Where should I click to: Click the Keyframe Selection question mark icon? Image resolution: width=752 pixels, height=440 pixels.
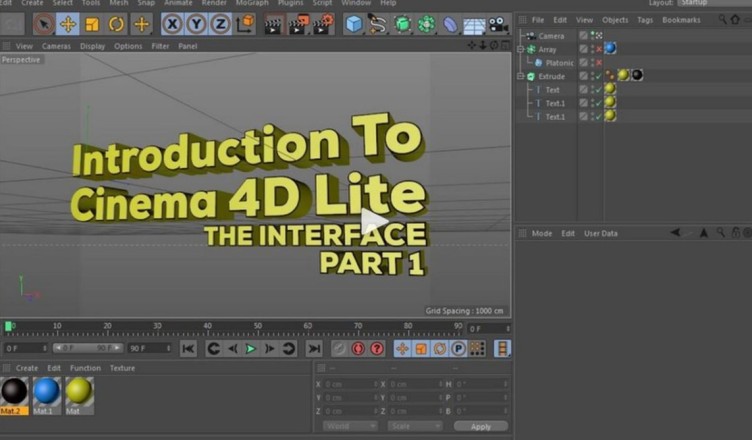click(377, 349)
